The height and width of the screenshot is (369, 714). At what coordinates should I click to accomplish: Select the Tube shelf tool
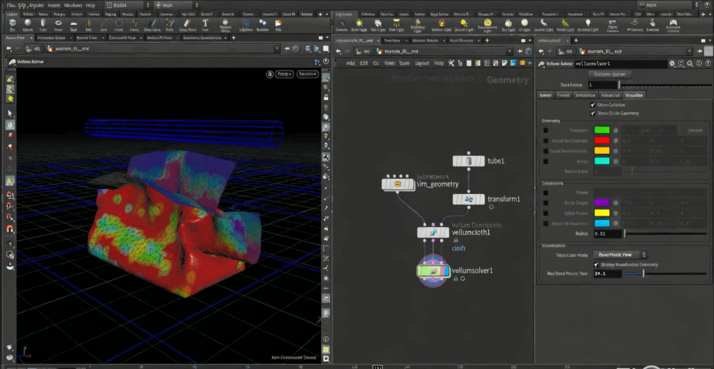[x=43, y=25]
